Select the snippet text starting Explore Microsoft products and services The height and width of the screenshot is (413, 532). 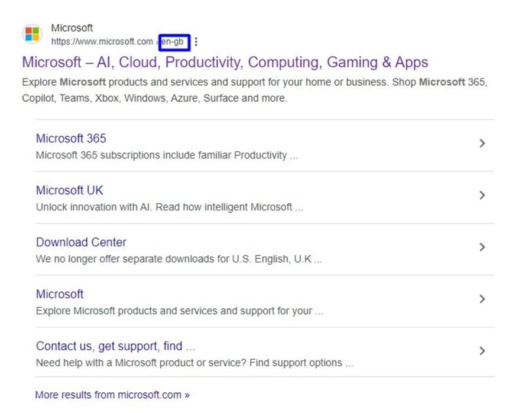pos(254,90)
